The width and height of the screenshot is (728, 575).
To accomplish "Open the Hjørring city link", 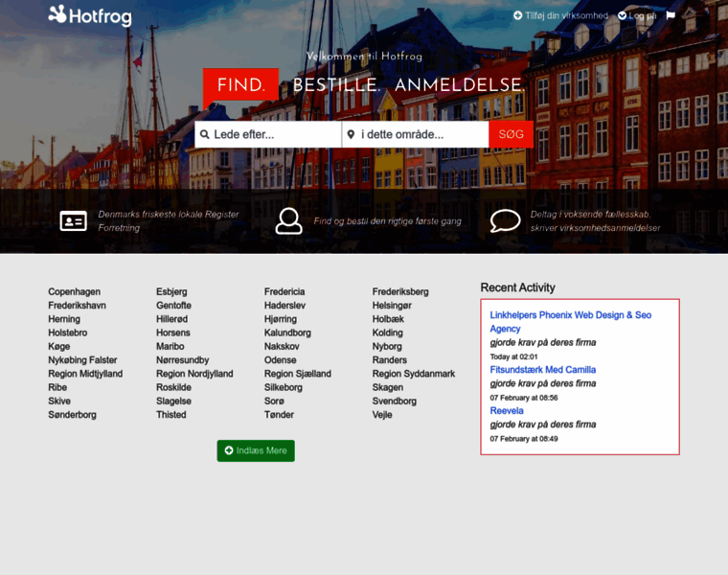I will click(x=281, y=319).
